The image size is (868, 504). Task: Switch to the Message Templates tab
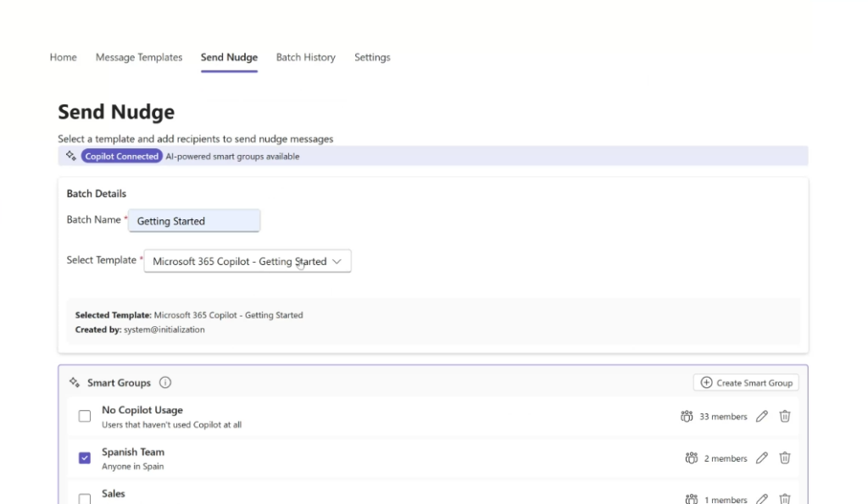tap(139, 58)
